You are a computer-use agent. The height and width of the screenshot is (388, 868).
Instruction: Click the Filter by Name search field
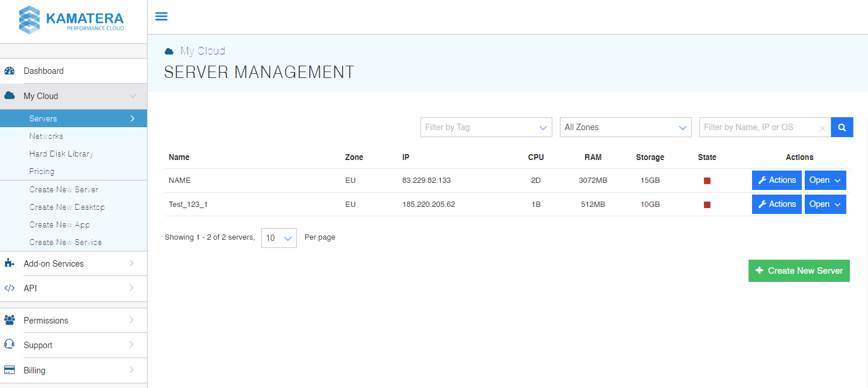[758, 127]
